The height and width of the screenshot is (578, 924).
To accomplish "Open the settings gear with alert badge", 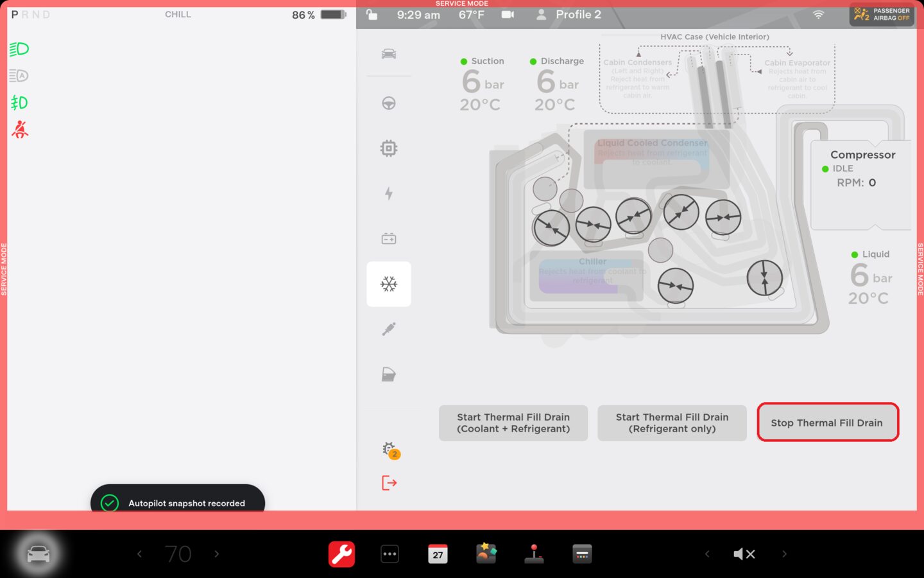I will (x=389, y=450).
